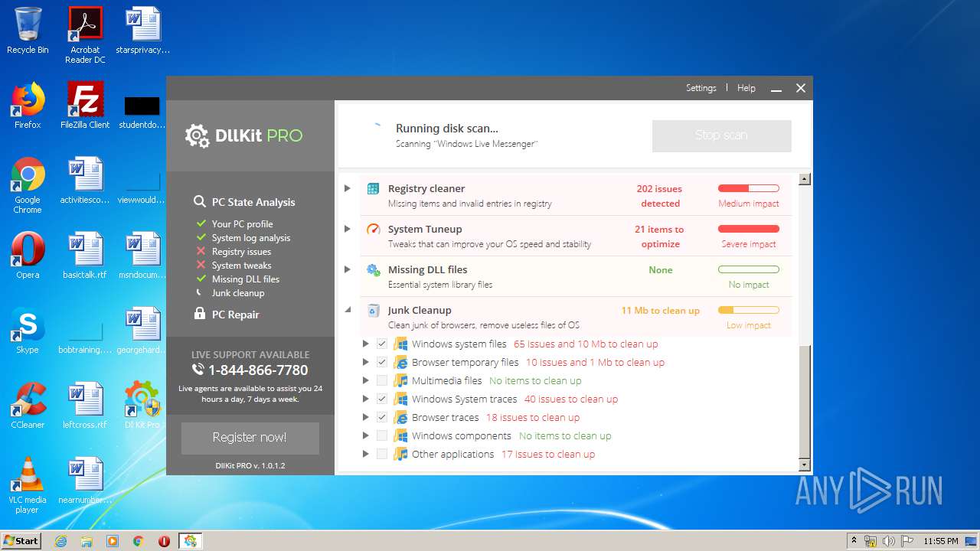
Task: Click the PC State Analysis magnifier icon
Action: 200,202
